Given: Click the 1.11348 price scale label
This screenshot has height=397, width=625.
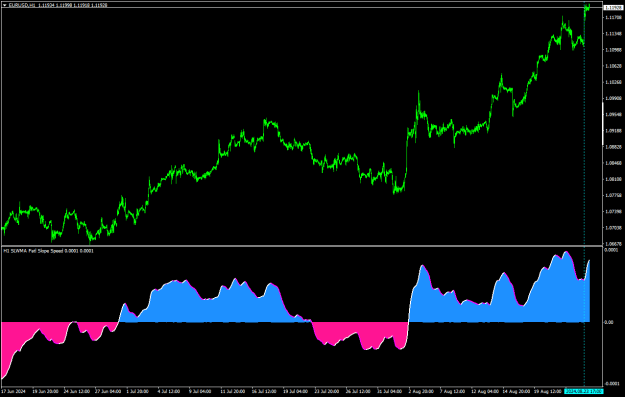Looking at the screenshot, I should 614,33.
